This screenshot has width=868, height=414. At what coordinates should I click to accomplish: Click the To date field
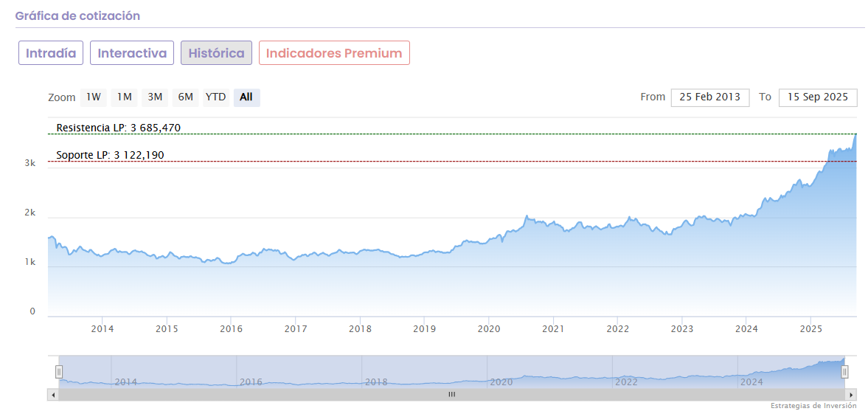pyautogui.click(x=817, y=97)
